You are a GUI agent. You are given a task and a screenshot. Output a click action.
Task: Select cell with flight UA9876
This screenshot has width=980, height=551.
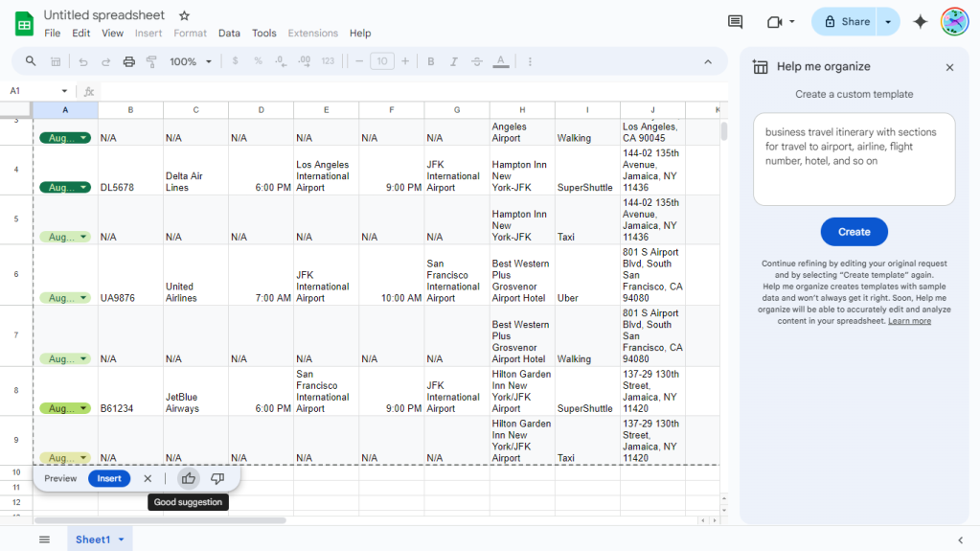click(x=130, y=275)
